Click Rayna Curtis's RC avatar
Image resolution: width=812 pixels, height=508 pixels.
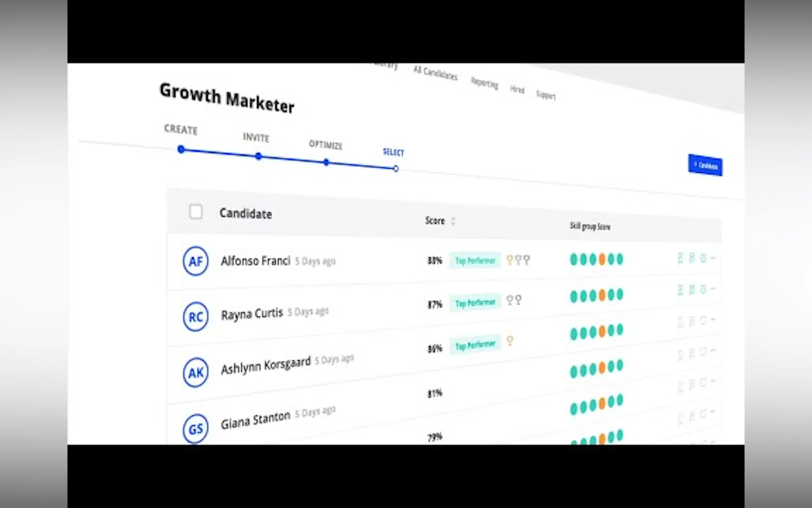coord(195,317)
